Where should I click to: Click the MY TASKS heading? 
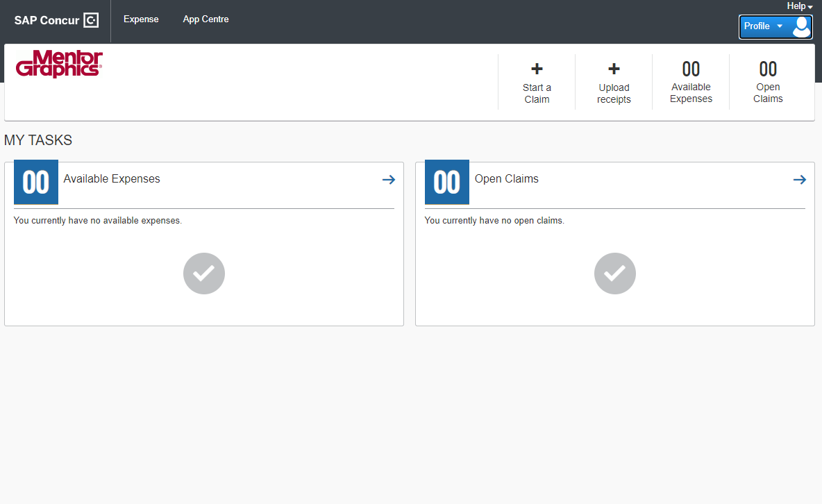pos(38,140)
